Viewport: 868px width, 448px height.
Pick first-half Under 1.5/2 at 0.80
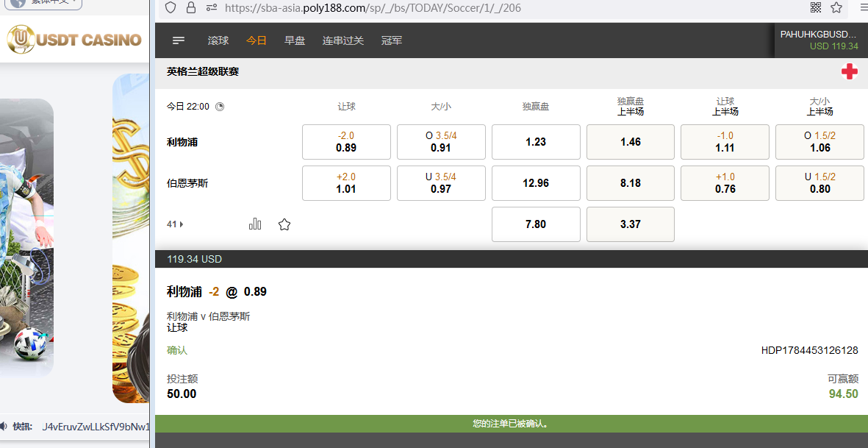click(x=819, y=182)
